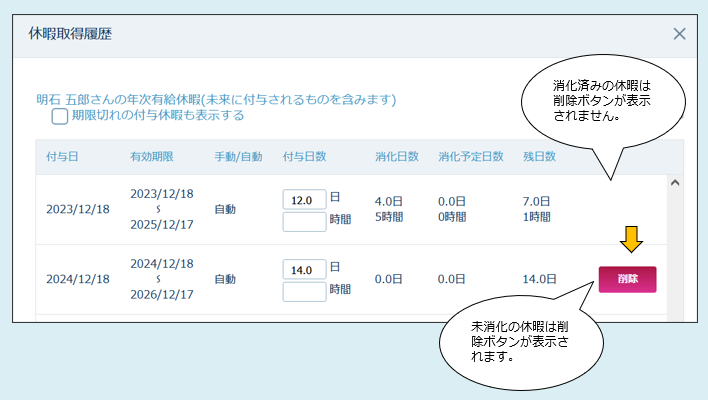708x400 pixels.
Task: Click the 残日数 column header
Action: point(539,157)
